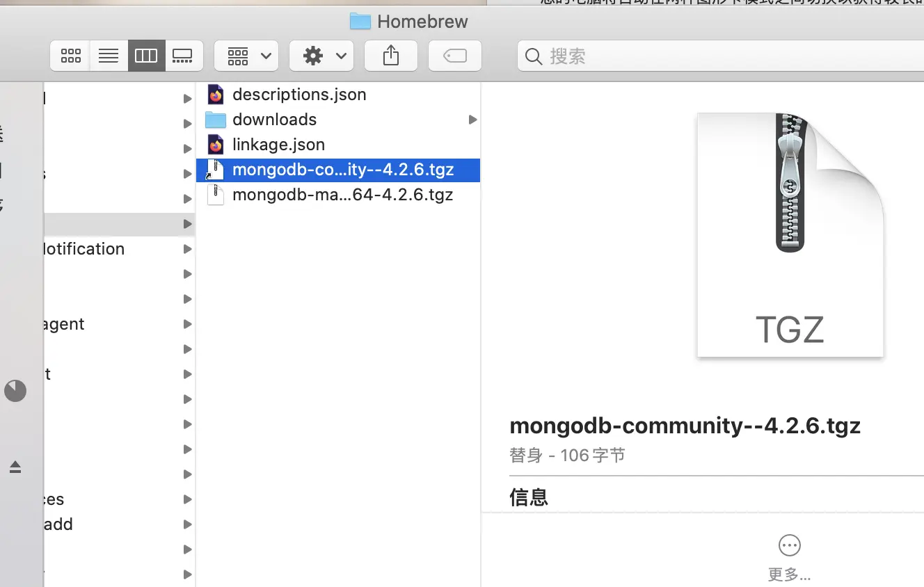Click the row ending in 'add'
Screen dimensions: 924x587
[x=120, y=524]
